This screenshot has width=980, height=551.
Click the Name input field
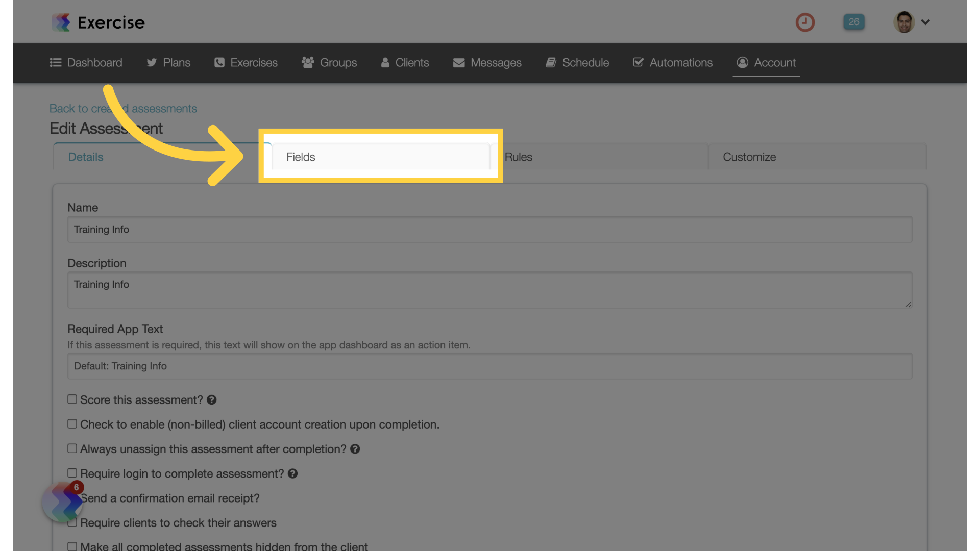pyautogui.click(x=490, y=229)
